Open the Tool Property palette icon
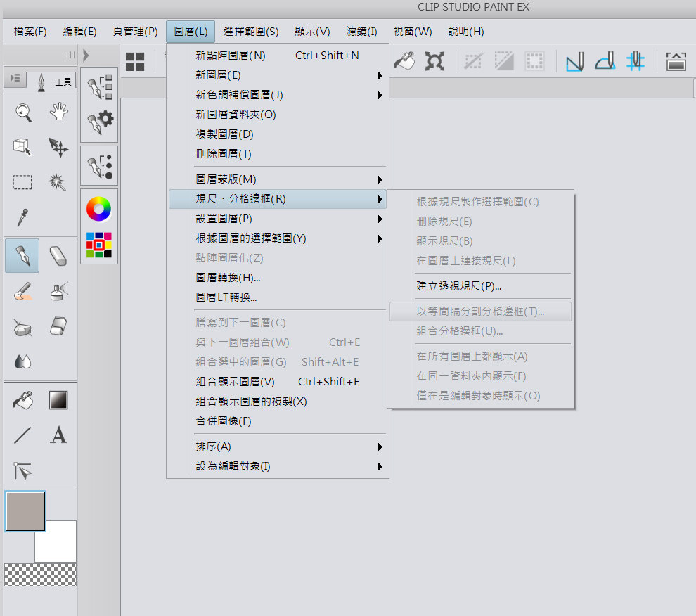 pyautogui.click(x=99, y=122)
